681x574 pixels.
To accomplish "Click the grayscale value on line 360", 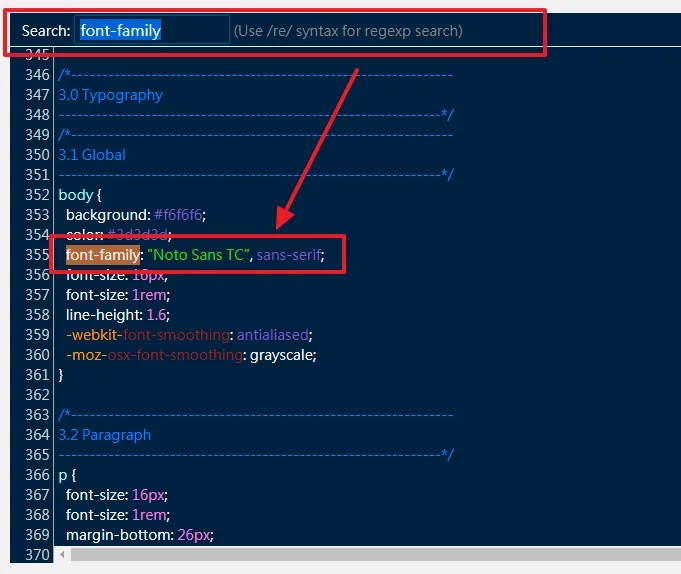I will (281, 355).
